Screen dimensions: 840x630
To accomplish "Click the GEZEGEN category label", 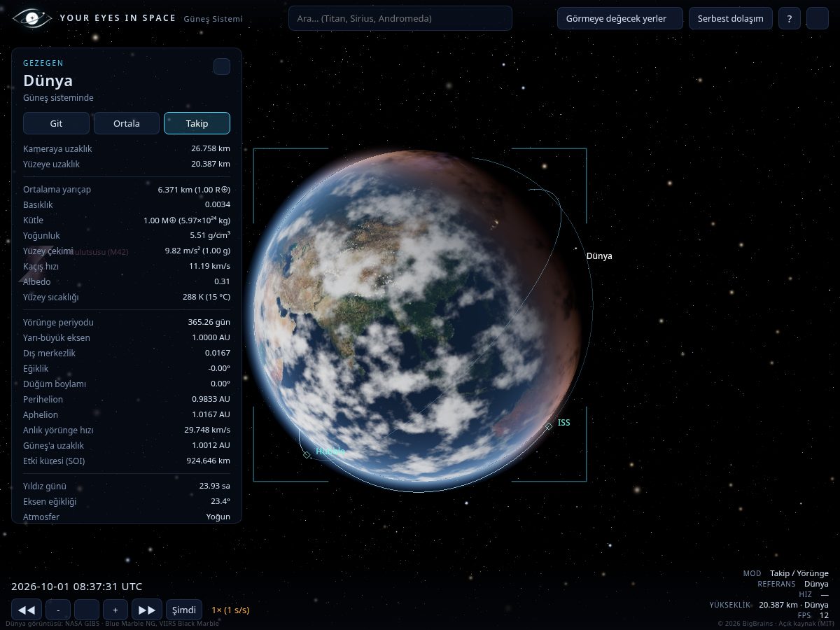I will pyautogui.click(x=43, y=63).
